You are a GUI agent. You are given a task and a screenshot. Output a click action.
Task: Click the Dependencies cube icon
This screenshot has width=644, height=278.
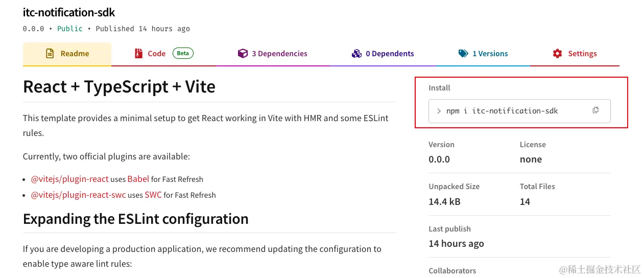tap(243, 54)
